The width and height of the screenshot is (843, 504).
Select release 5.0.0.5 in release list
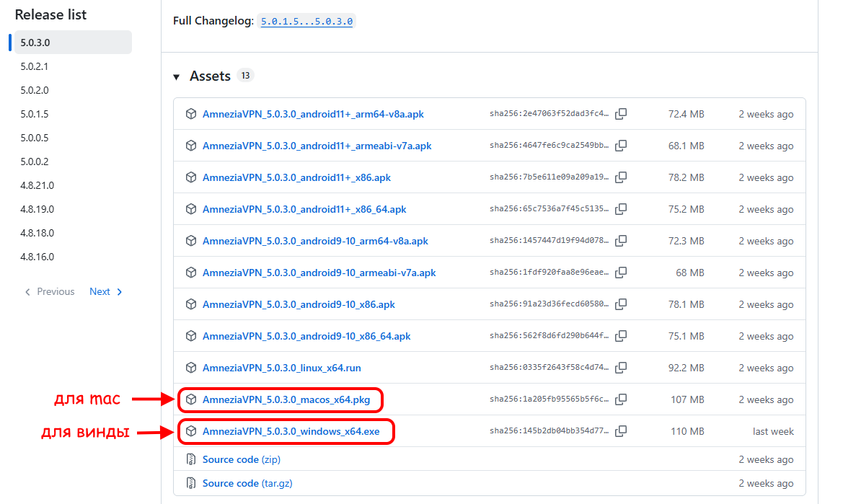[x=35, y=138]
